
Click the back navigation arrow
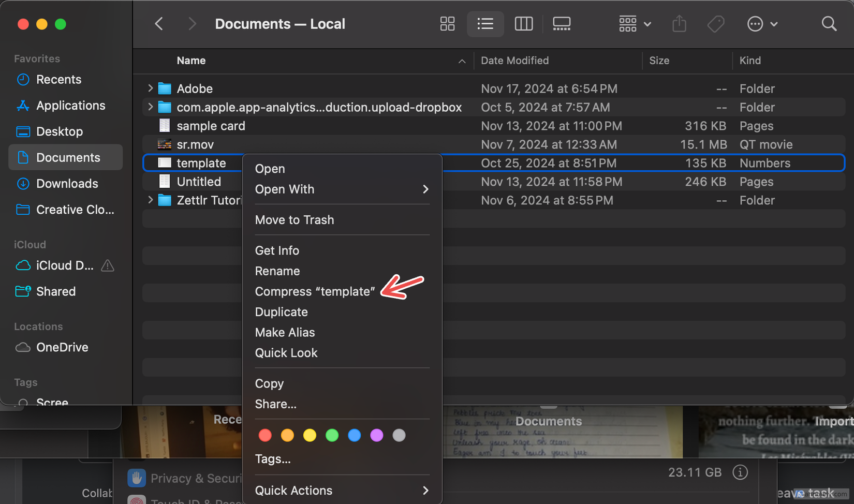point(159,24)
